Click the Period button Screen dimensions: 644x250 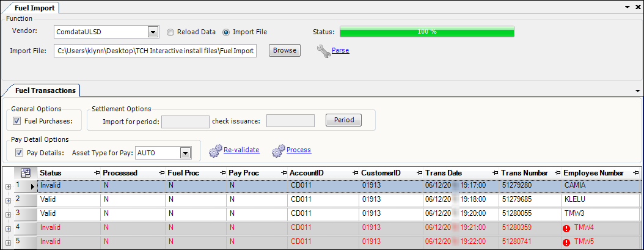click(343, 120)
